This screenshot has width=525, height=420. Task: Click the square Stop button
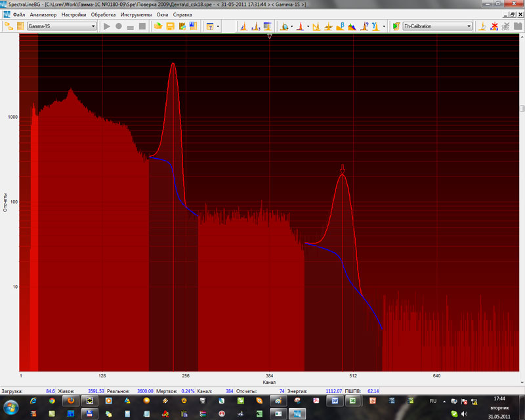click(142, 26)
